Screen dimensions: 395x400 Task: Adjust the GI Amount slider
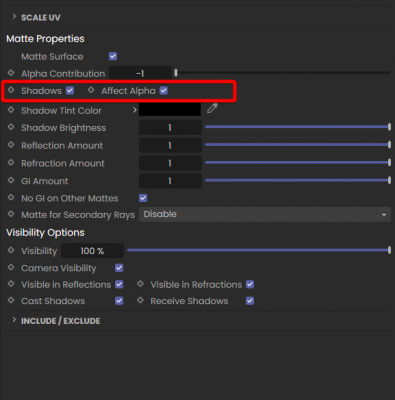tap(298, 180)
